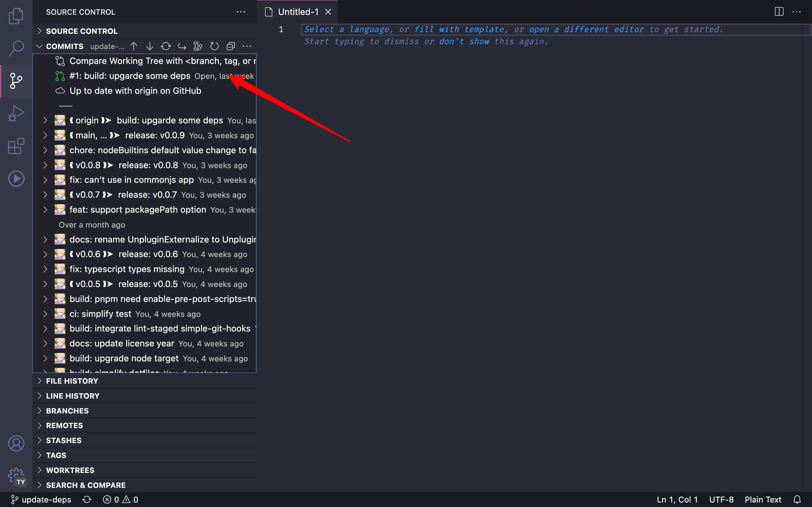Open the Commit Graph from the COMMITS toolbar
812x507 pixels.
pyautogui.click(x=198, y=46)
